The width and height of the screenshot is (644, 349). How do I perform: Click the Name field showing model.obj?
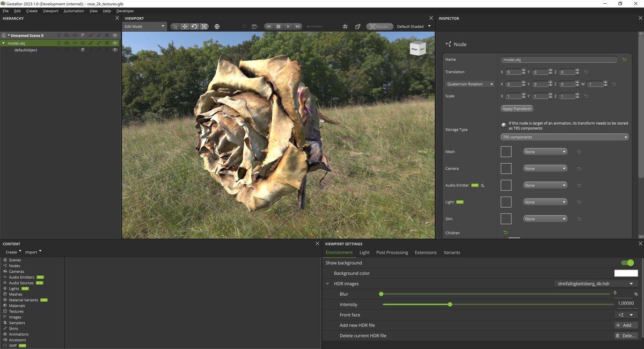point(558,60)
